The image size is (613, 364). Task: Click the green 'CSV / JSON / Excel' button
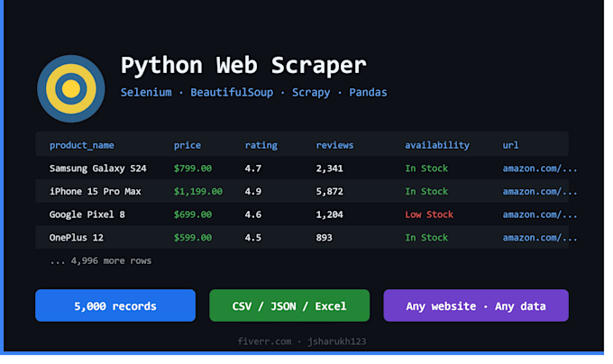289,305
